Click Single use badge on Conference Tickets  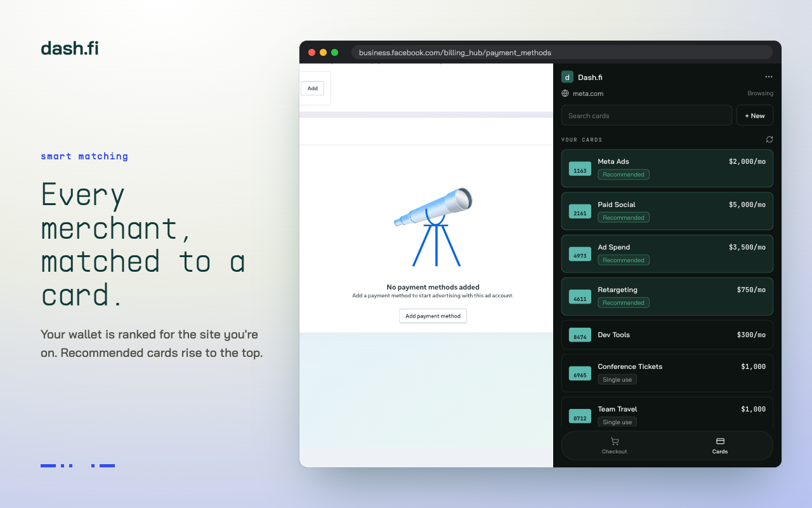pyautogui.click(x=617, y=380)
